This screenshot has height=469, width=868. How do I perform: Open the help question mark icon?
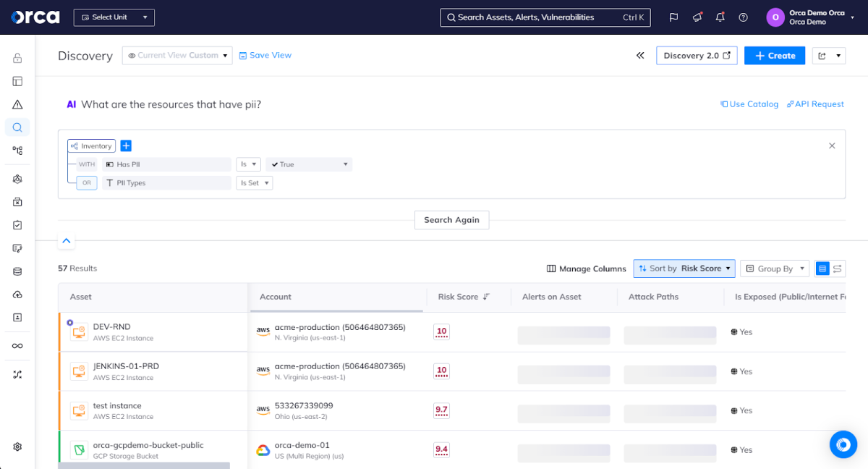(x=743, y=17)
